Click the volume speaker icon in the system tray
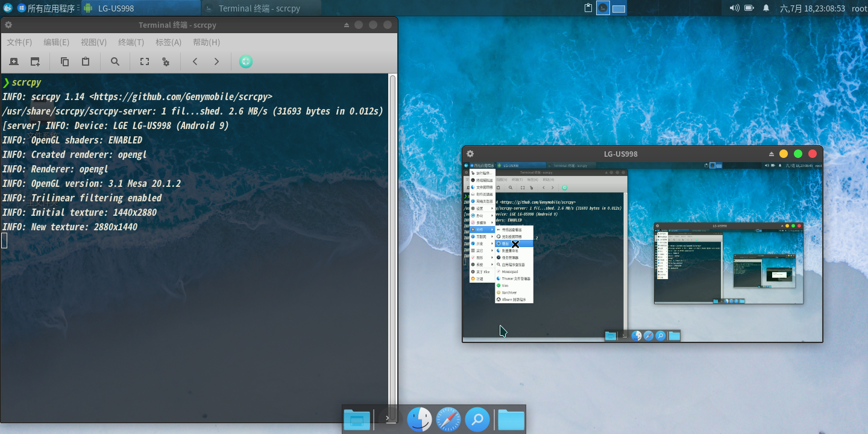868x434 pixels. (x=734, y=8)
